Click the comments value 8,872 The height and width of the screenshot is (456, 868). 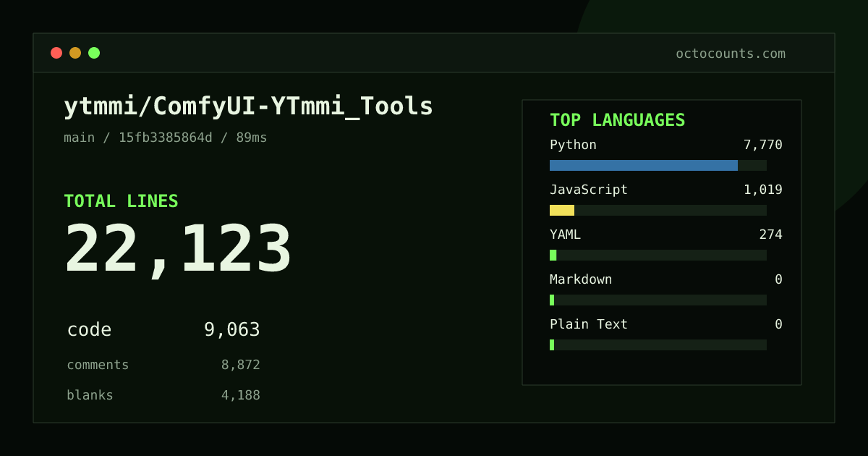click(x=240, y=365)
